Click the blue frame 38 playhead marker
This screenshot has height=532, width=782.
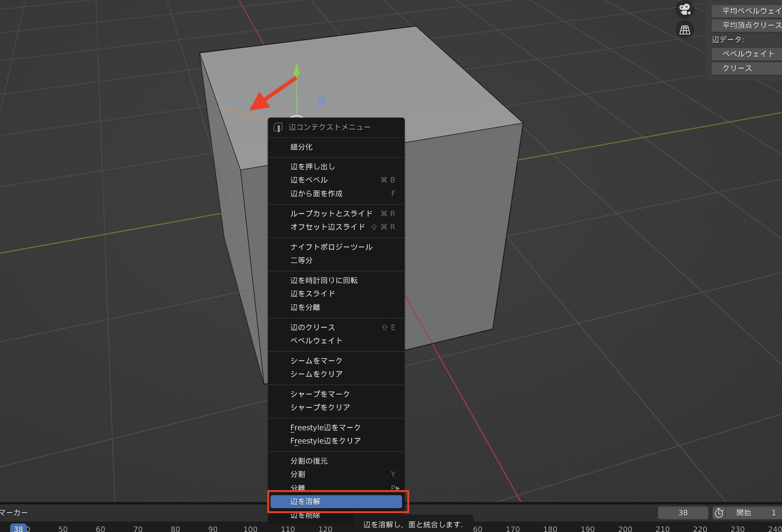(x=18, y=528)
